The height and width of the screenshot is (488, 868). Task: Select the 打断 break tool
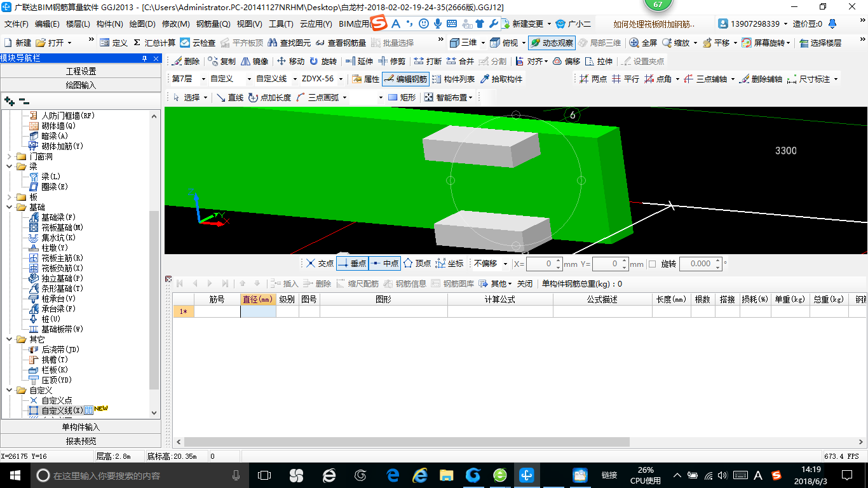[x=428, y=61]
